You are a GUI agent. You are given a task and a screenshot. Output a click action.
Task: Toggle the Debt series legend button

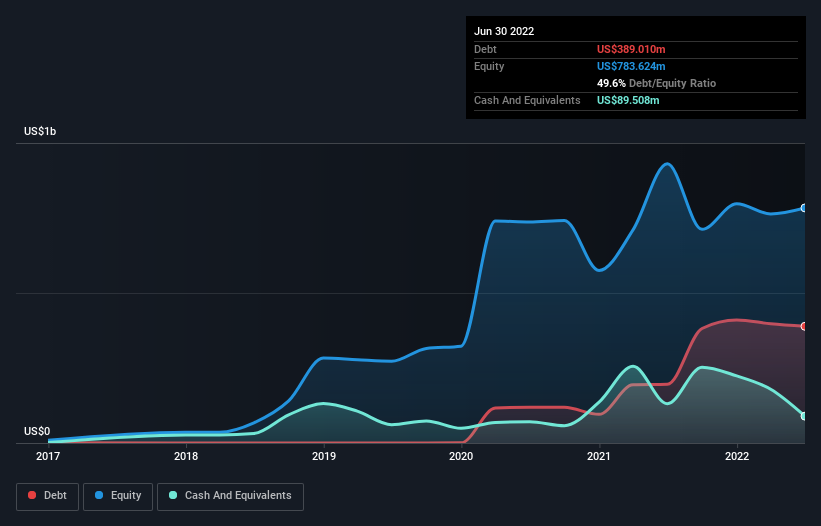(47, 496)
